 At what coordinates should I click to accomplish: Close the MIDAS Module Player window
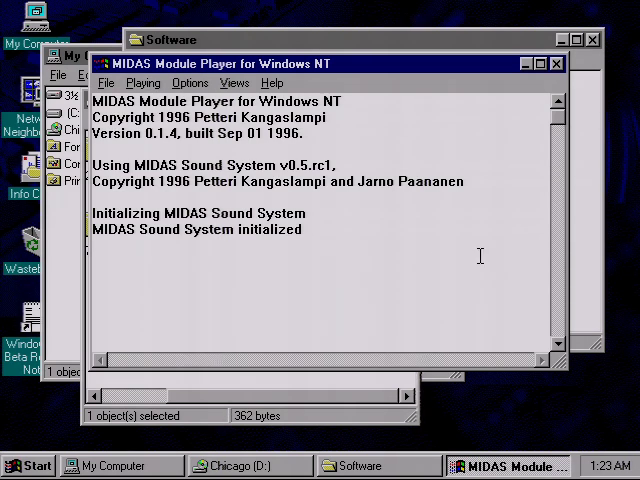(x=556, y=64)
